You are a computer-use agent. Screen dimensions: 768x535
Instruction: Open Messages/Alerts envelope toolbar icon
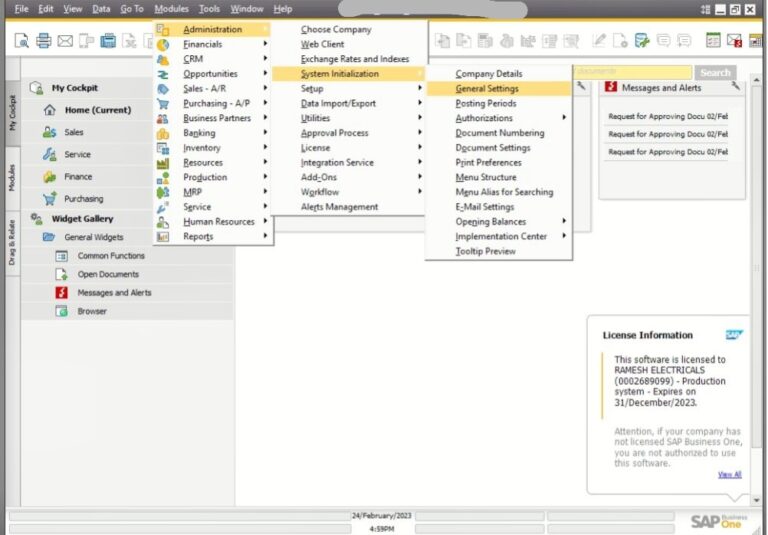734,40
